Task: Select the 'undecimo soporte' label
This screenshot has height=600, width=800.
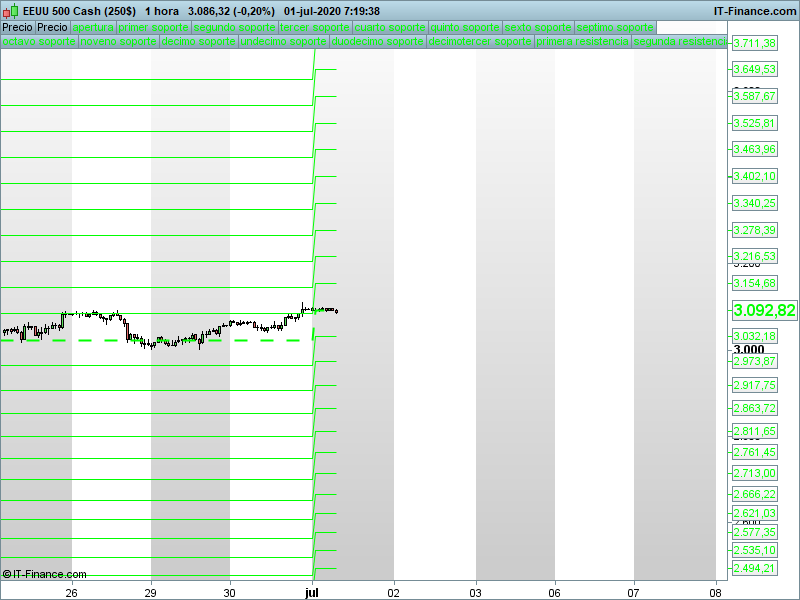Action: (x=283, y=41)
